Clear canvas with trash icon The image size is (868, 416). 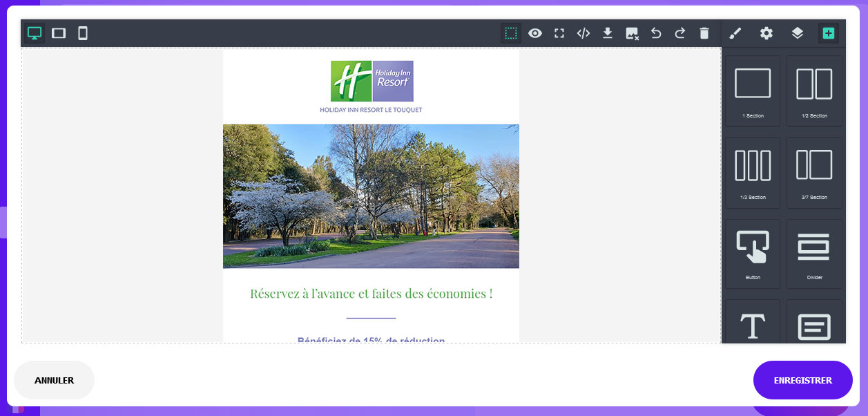(704, 33)
